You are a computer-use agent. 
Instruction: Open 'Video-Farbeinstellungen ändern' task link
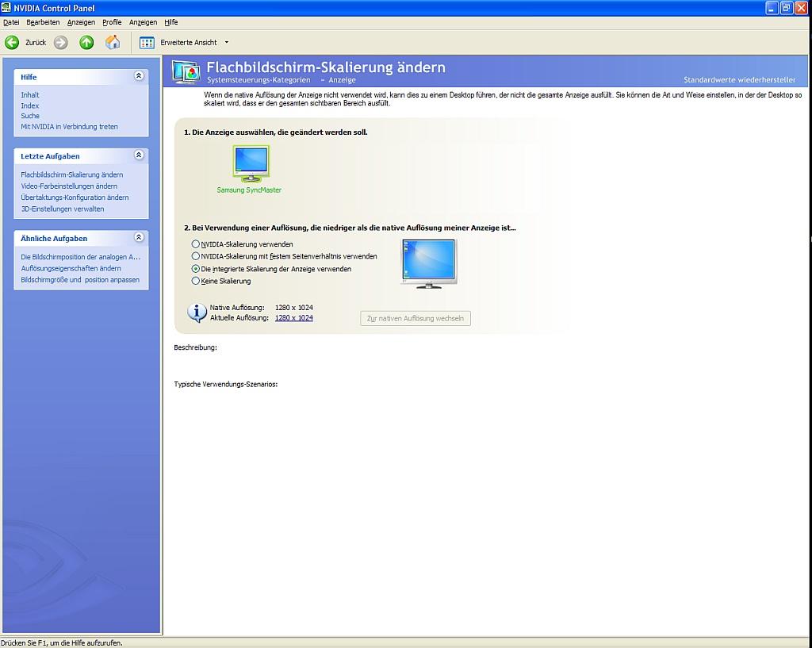(69, 186)
